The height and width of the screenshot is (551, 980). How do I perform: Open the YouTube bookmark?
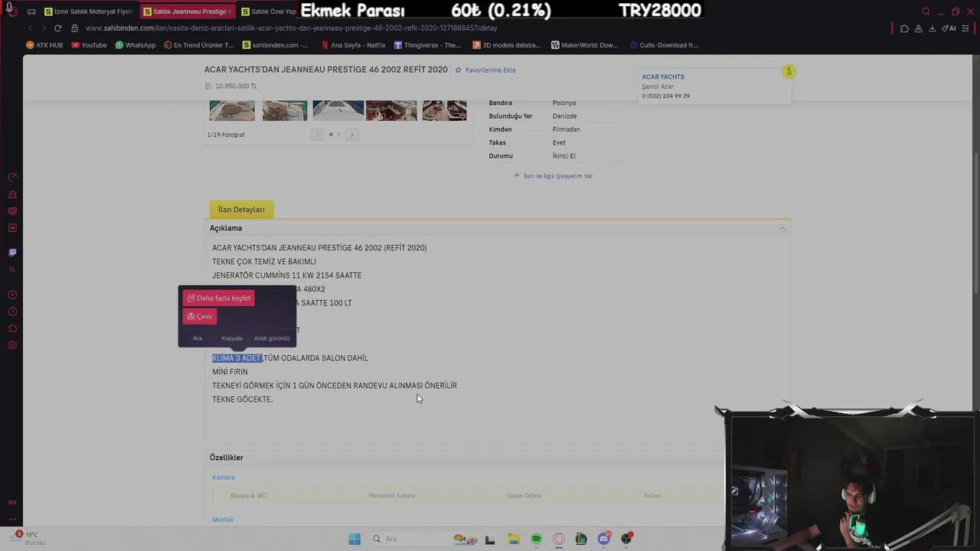[x=89, y=45]
